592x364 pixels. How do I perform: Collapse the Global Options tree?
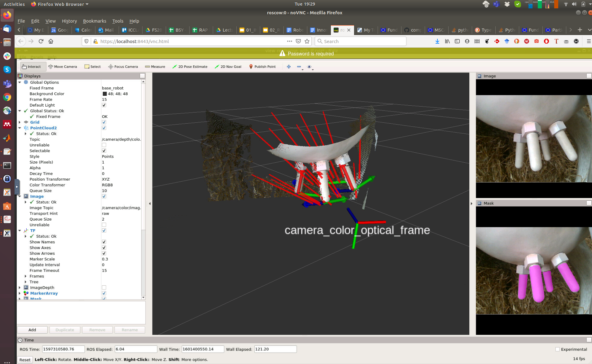(20, 82)
